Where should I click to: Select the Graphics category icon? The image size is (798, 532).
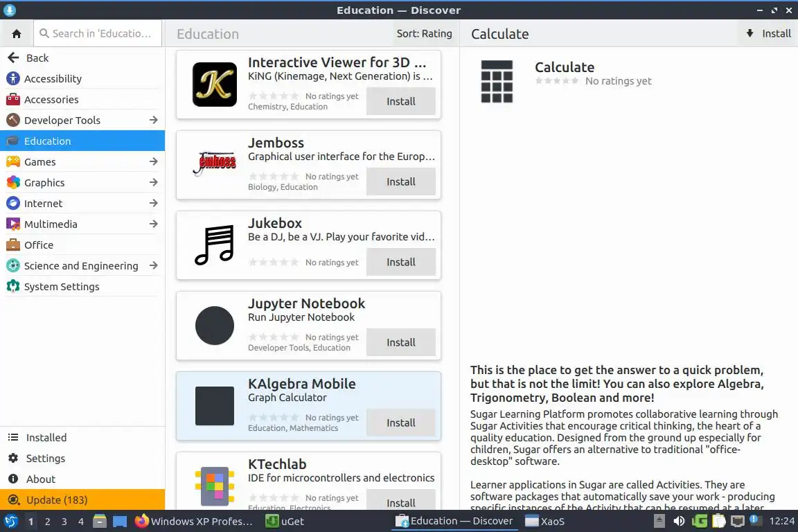click(13, 183)
